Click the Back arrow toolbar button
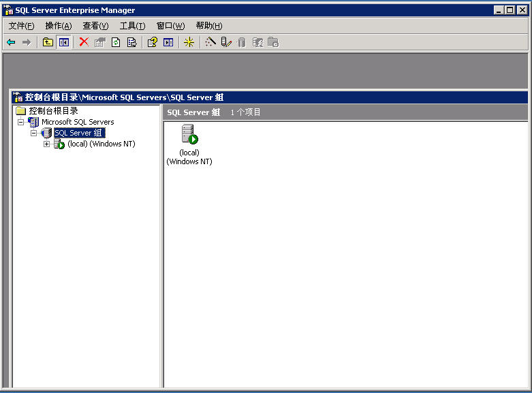Image resolution: width=532 pixels, height=393 pixels. pos(11,42)
